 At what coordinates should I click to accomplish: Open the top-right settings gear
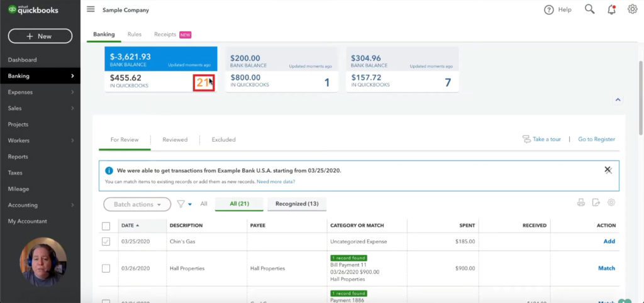click(633, 9)
